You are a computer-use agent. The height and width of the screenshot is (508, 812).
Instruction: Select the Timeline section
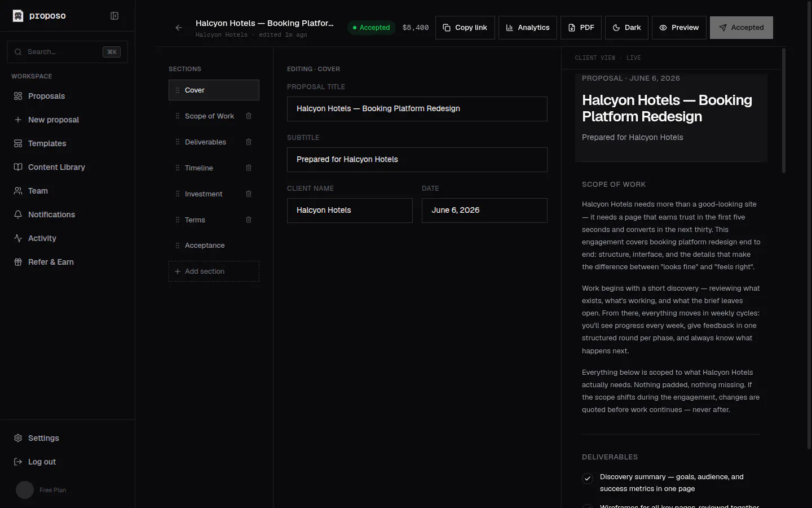pos(199,168)
